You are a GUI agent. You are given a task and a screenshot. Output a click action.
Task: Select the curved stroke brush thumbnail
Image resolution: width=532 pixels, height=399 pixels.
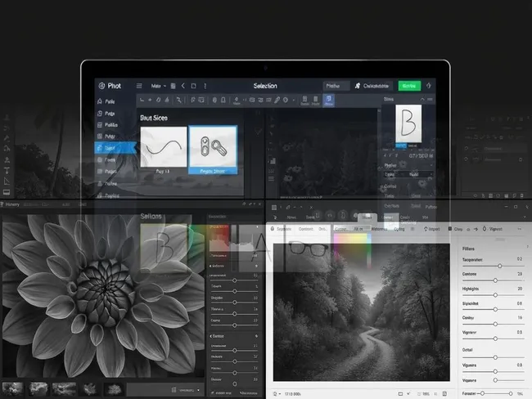[164, 147]
